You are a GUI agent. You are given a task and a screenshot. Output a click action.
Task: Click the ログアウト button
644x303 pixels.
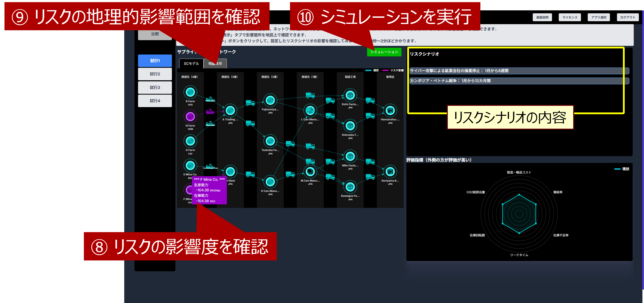coord(627,17)
